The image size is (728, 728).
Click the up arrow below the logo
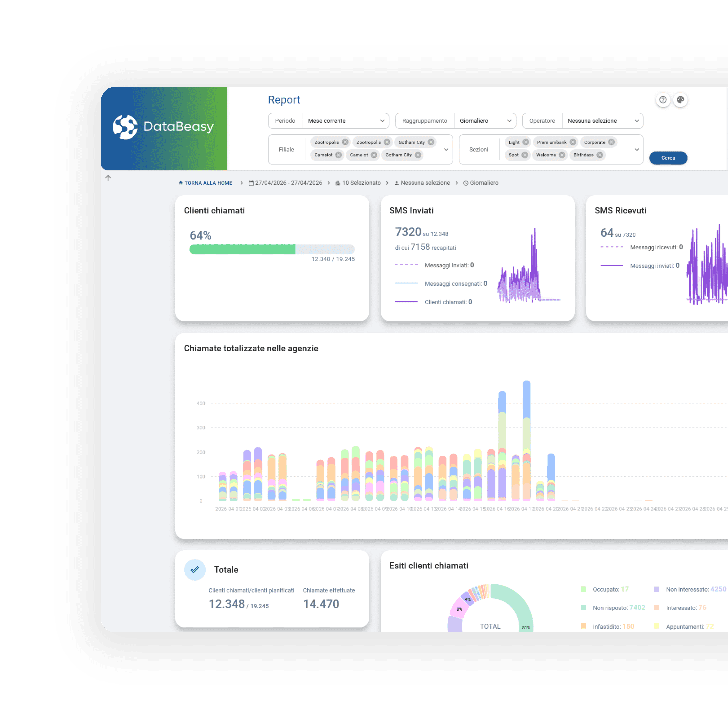click(108, 178)
